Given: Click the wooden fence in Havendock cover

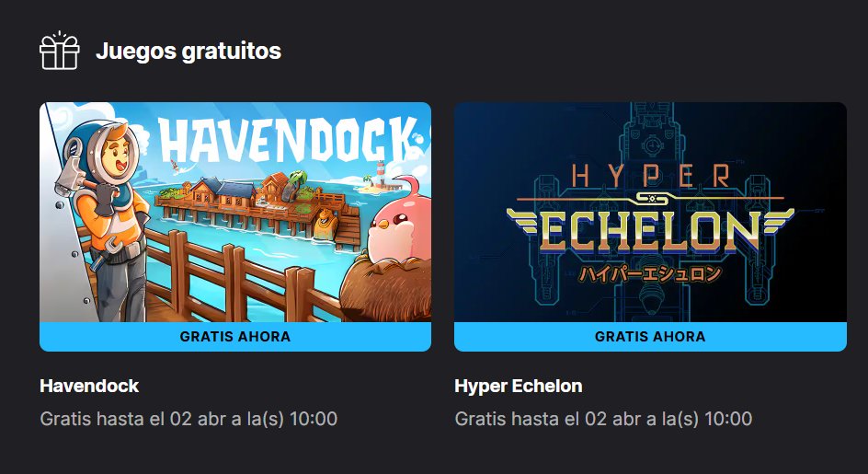Looking at the screenshot, I should click(x=222, y=272).
